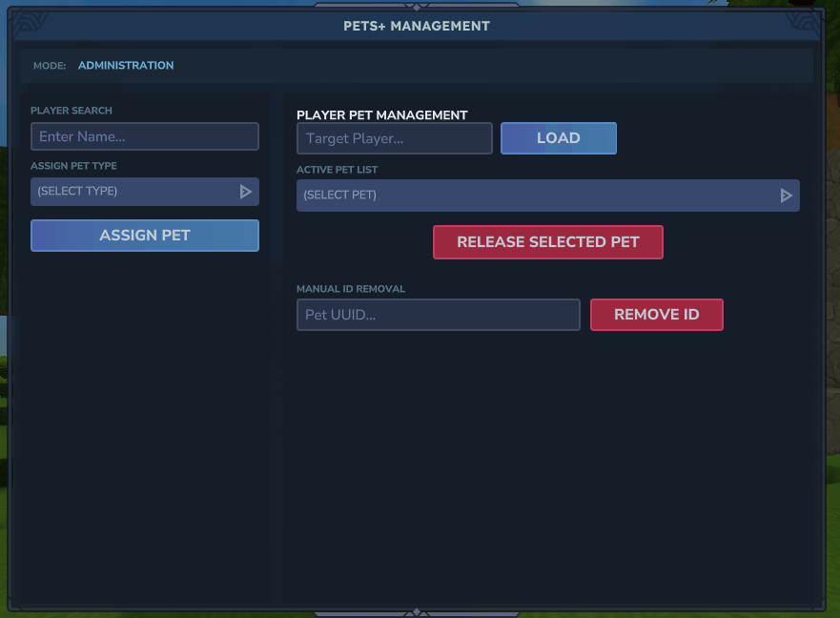Click the arrow icon on the SELECT TYPE dropdown

(246, 192)
